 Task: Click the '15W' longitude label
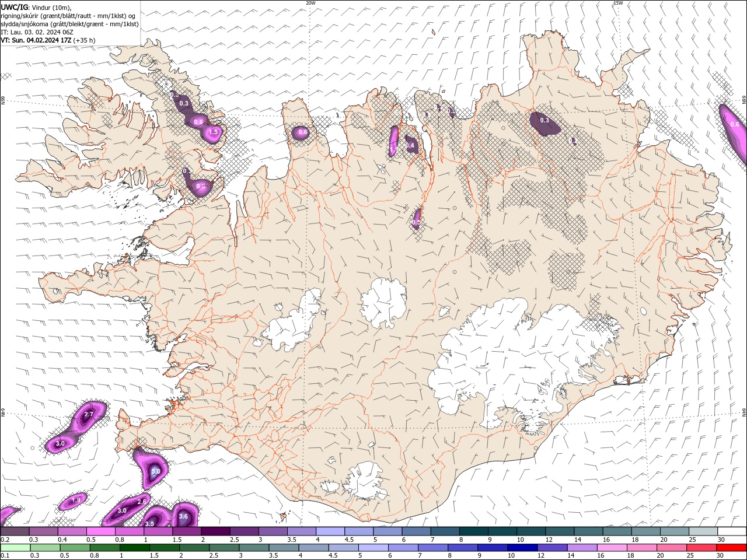pyautogui.click(x=618, y=3)
